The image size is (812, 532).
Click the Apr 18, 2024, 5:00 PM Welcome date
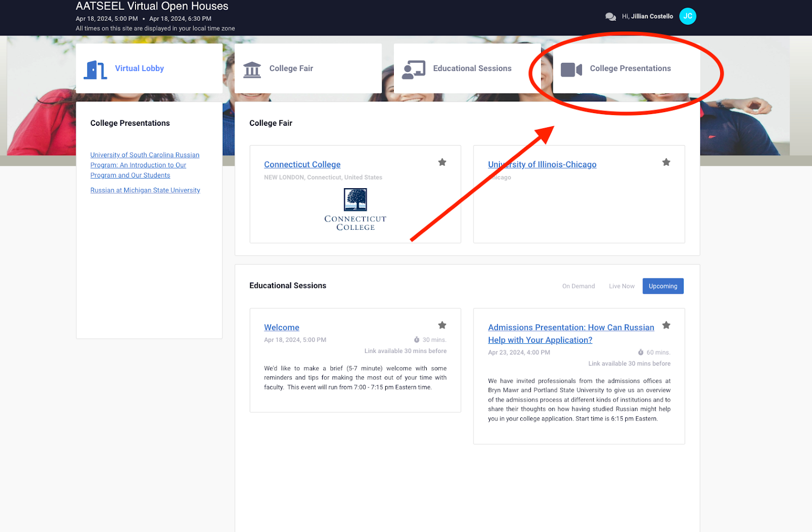pyautogui.click(x=295, y=340)
